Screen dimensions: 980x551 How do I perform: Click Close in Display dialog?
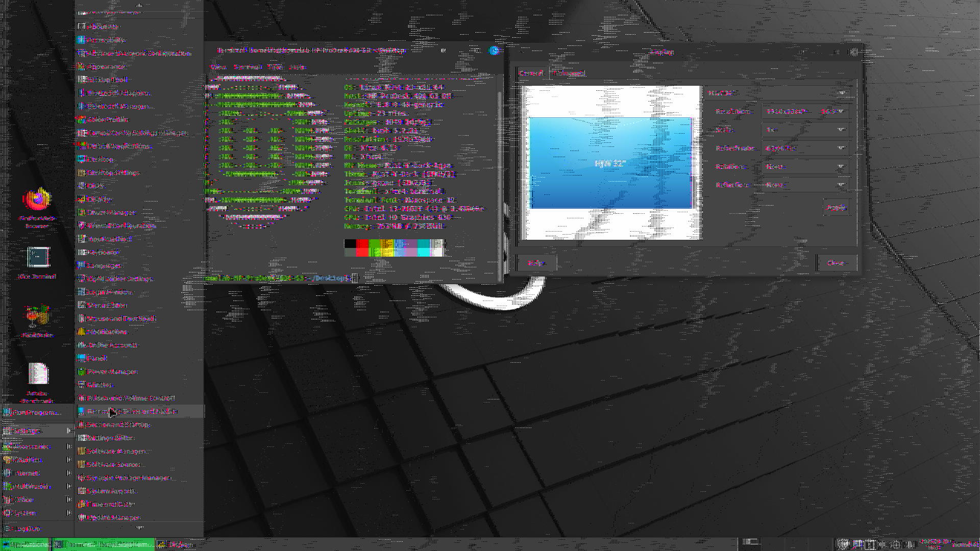(836, 263)
